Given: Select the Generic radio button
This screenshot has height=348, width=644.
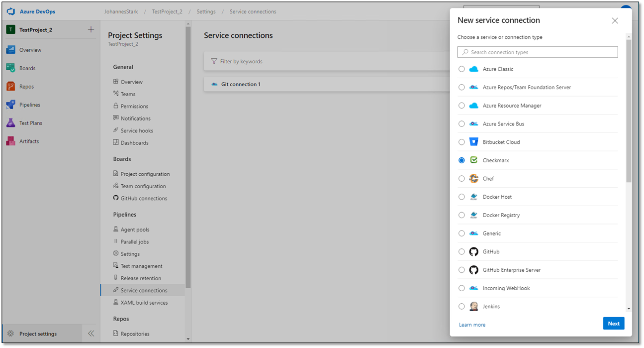Looking at the screenshot, I should coord(461,233).
